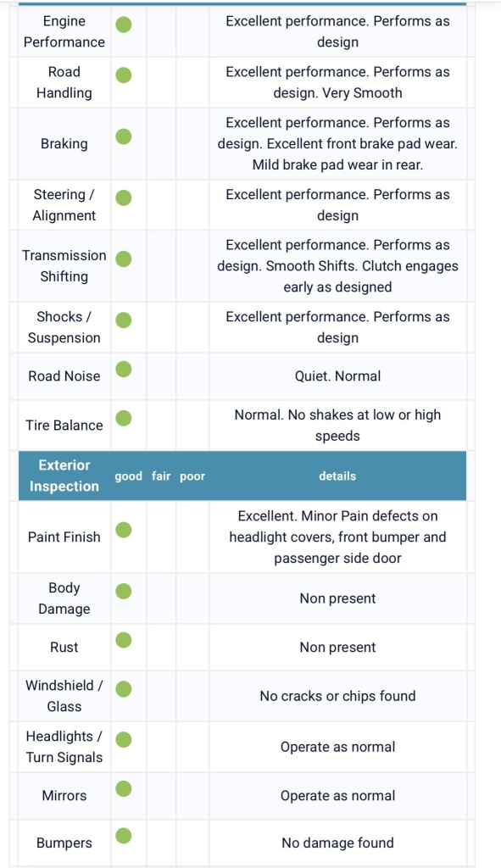Image resolution: width=501 pixels, height=868 pixels.
Task: Click the green dot for Engine Performance
Action: point(124,25)
